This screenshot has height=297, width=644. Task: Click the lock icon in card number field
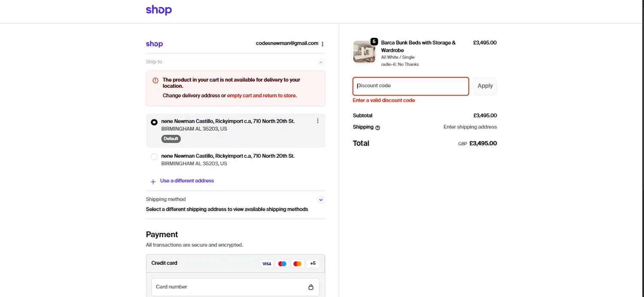(311, 287)
